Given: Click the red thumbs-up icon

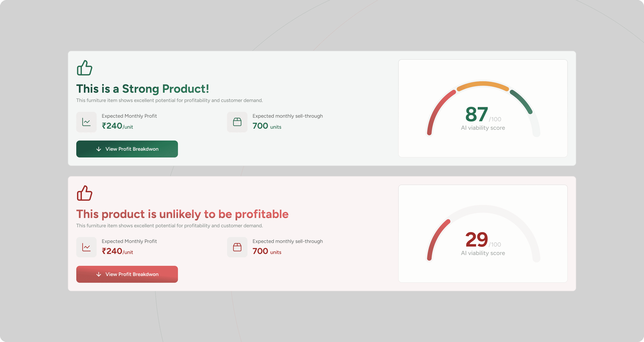Looking at the screenshot, I should click(x=85, y=193).
